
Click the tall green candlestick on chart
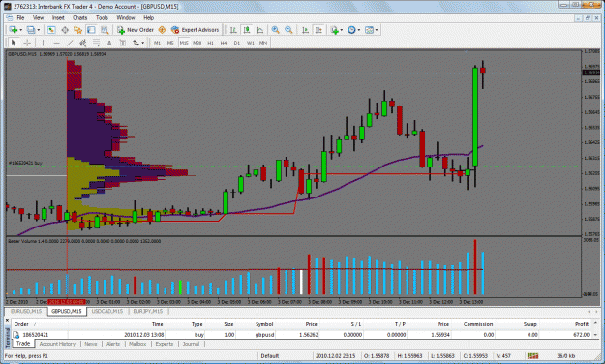click(475, 116)
